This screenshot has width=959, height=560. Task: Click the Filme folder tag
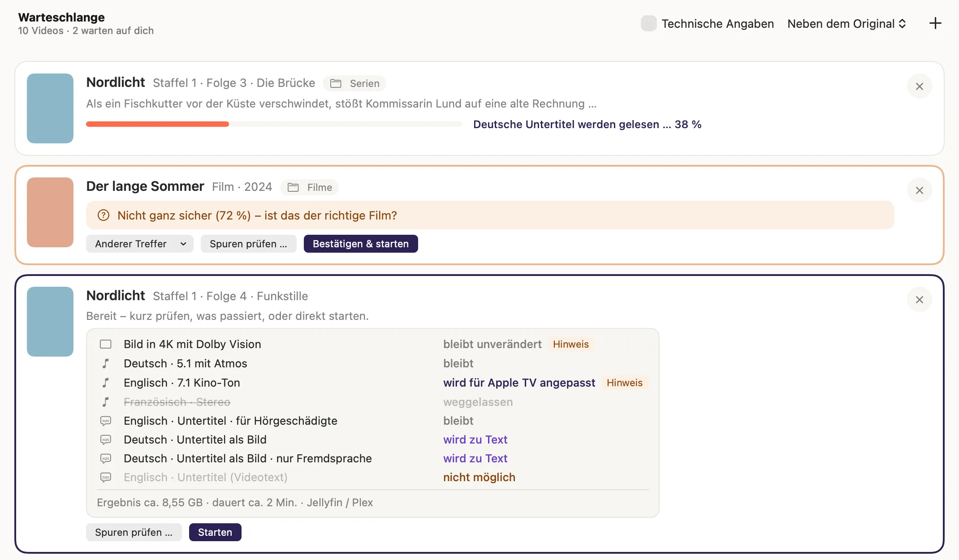(x=310, y=187)
